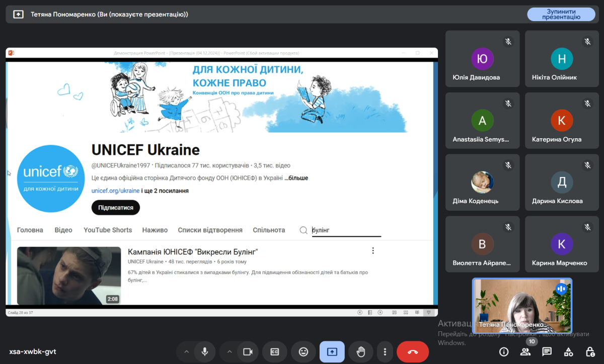Click PowerPoint app icon in window title bar
The image size is (604, 364).
coord(11,53)
